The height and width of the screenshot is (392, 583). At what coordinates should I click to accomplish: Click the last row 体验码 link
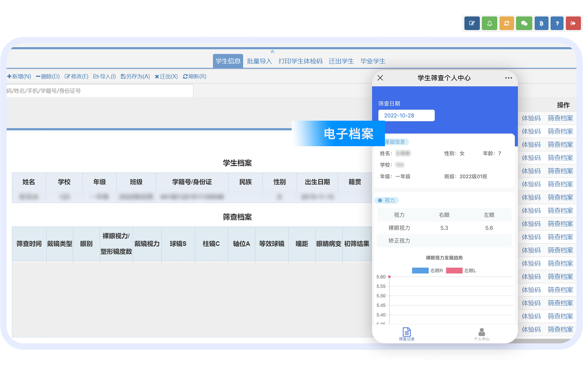[x=531, y=329]
